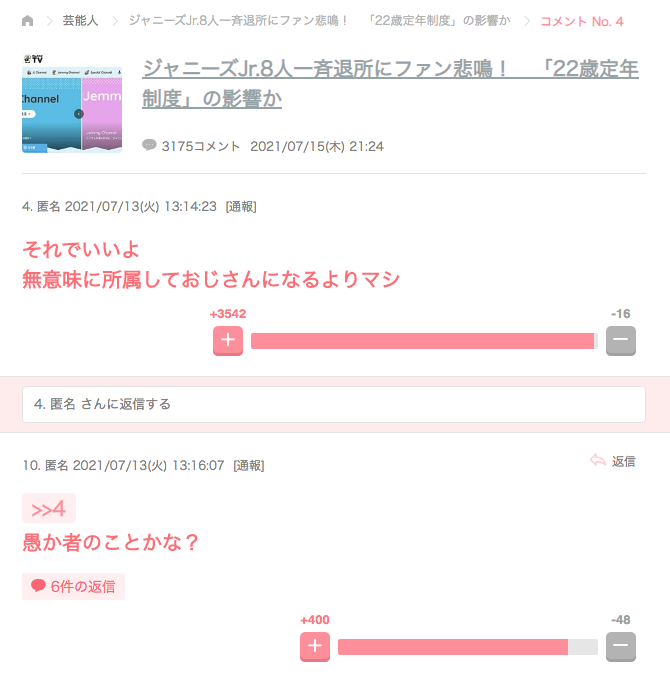
Task: Upvote comment 4 with plus button
Action: click(228, 341)
